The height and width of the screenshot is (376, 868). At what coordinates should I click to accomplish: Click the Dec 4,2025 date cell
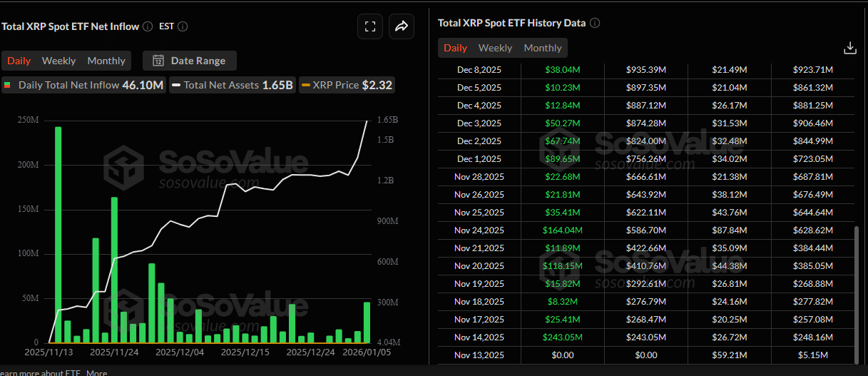(479, 106)
